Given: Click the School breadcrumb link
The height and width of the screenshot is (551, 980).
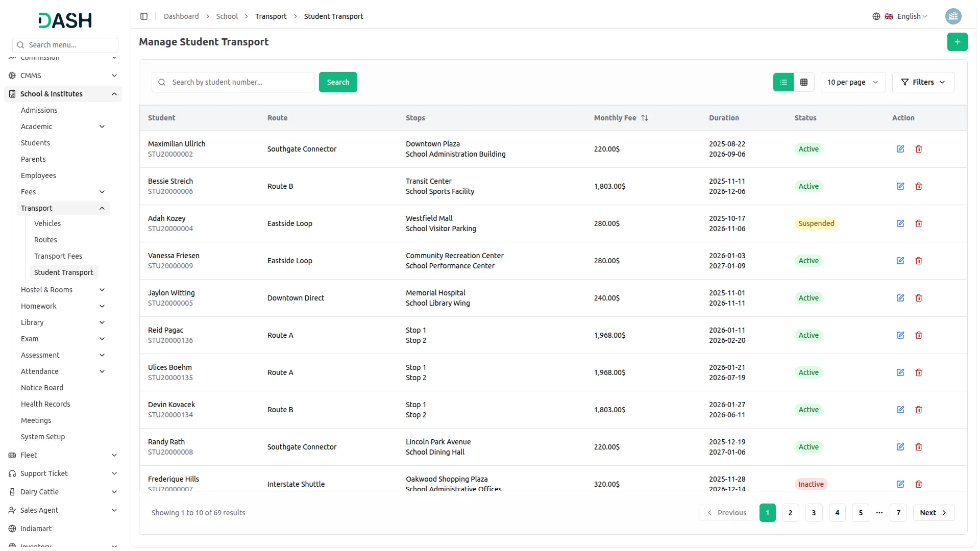Looking at the screenshot, I should [227, 16].
